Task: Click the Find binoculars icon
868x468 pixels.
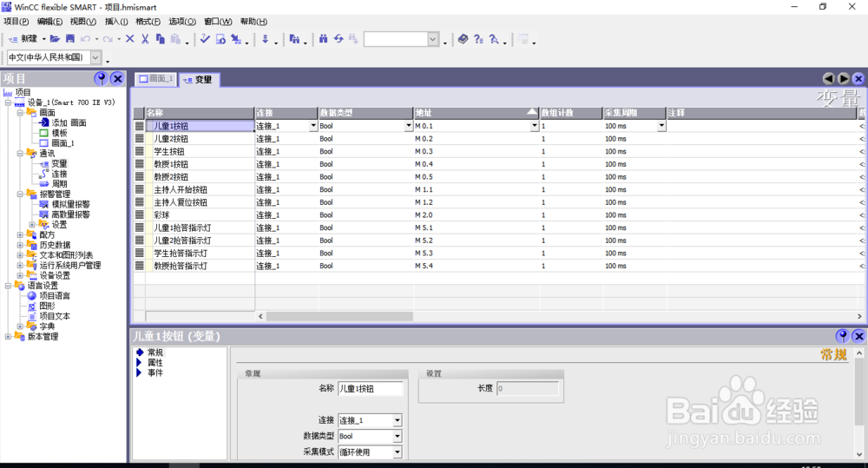Action: [323, 39]
